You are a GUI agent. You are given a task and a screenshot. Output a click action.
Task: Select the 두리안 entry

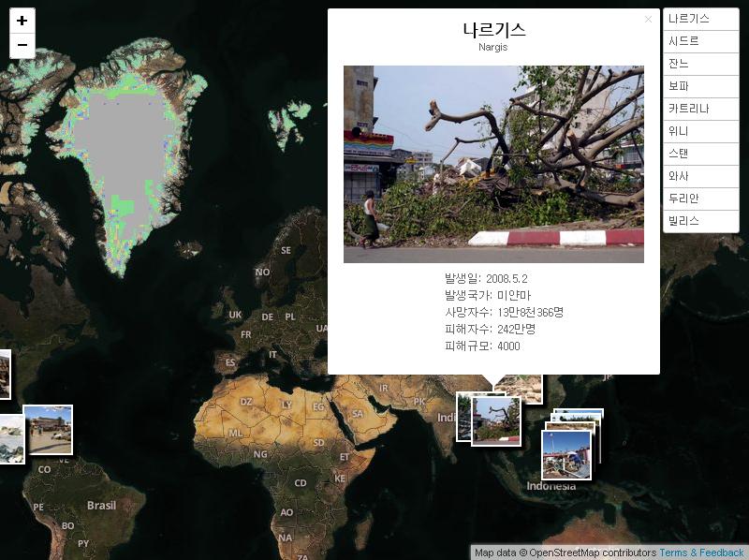(700, 199)
